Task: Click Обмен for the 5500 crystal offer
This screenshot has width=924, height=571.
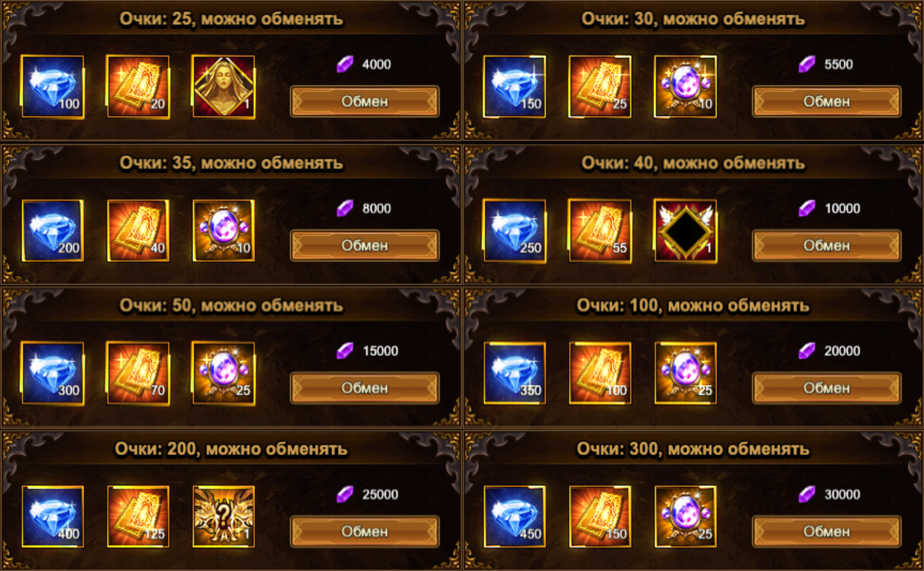Action: [x=827, y=101]
